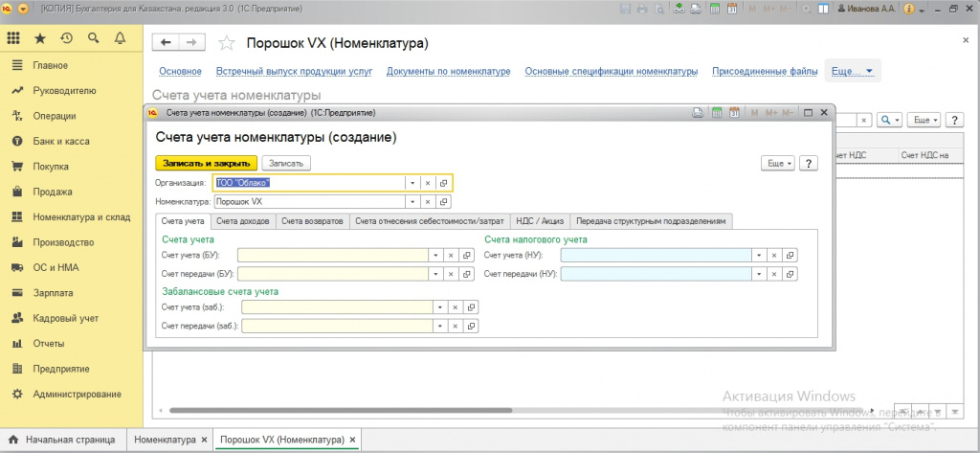Open Банк и касса section
The width and height of the screenshot is (980, 453).
click(x=61, y=142)
